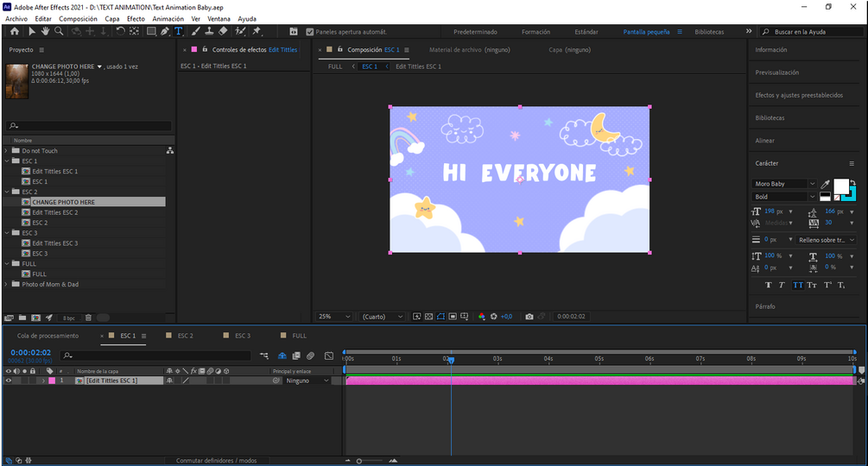The width and height of the screenshot is (868, 466).
Task: Select the Horizontal Type tool
Action: coord(178,32)
